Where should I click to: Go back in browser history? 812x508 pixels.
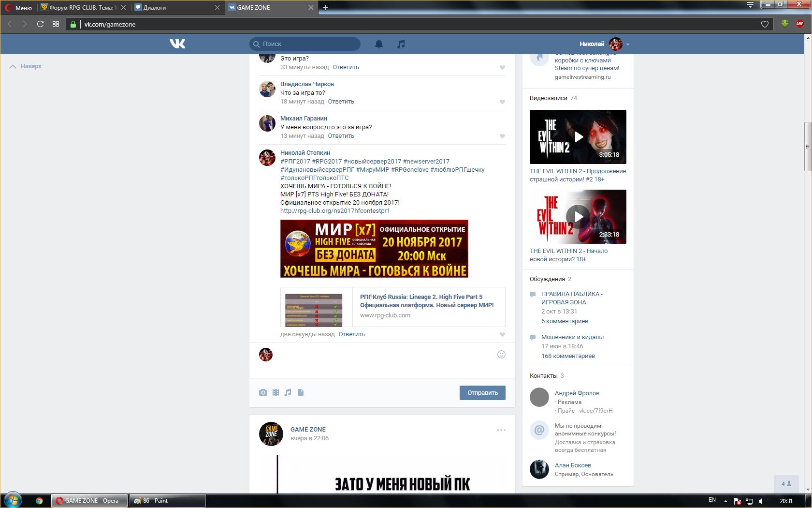pyautogui.click(x=10, y=24)
